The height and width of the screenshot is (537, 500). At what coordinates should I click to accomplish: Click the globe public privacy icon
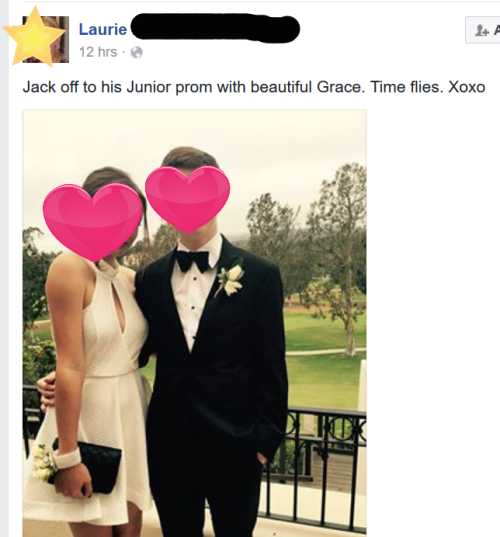[x=137, y=52]
